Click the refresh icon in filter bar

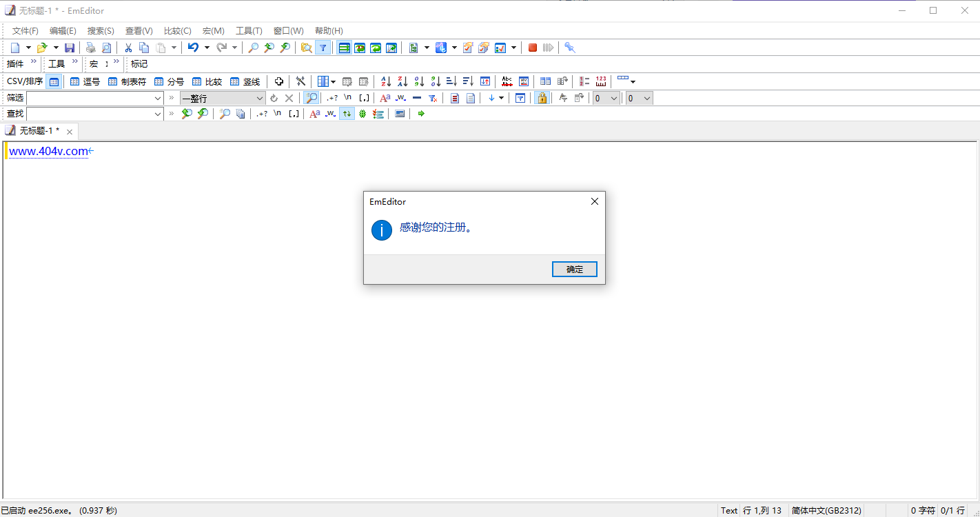pos(274,98)
